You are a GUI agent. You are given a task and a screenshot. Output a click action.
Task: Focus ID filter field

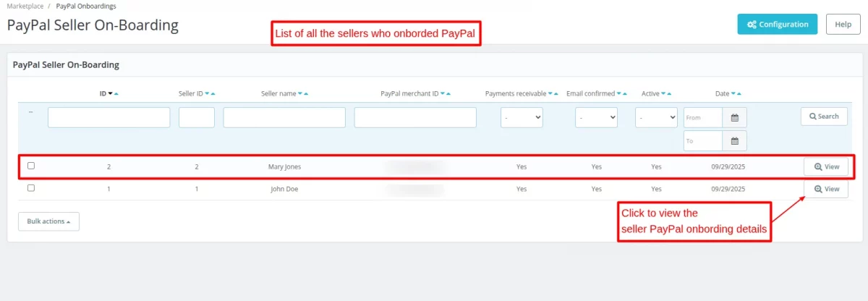(x=109, y=117)
